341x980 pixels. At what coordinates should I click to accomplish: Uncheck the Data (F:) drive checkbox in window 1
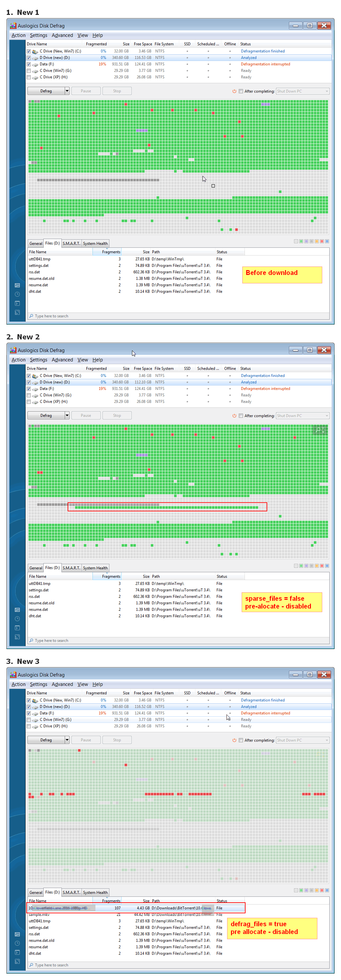tap(29, 64)
